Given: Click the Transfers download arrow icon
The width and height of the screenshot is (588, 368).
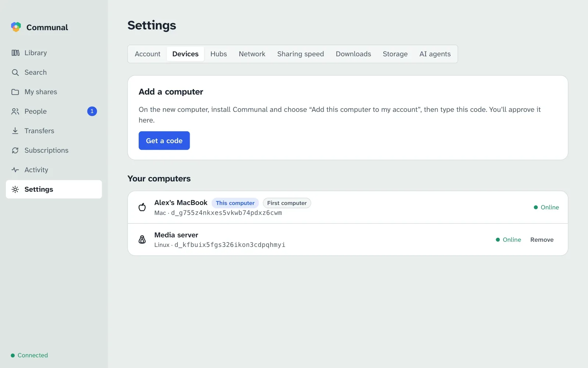Looking at the screenshot, I should click(15, 131).
